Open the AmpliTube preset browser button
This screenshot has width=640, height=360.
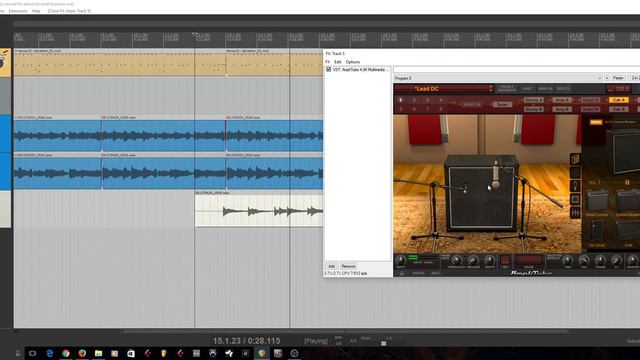pyautogui.click(x=507, y=89)
